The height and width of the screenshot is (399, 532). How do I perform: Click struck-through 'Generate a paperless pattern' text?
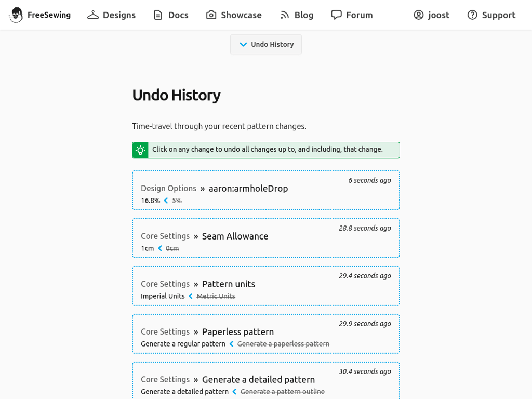(283, 344)
